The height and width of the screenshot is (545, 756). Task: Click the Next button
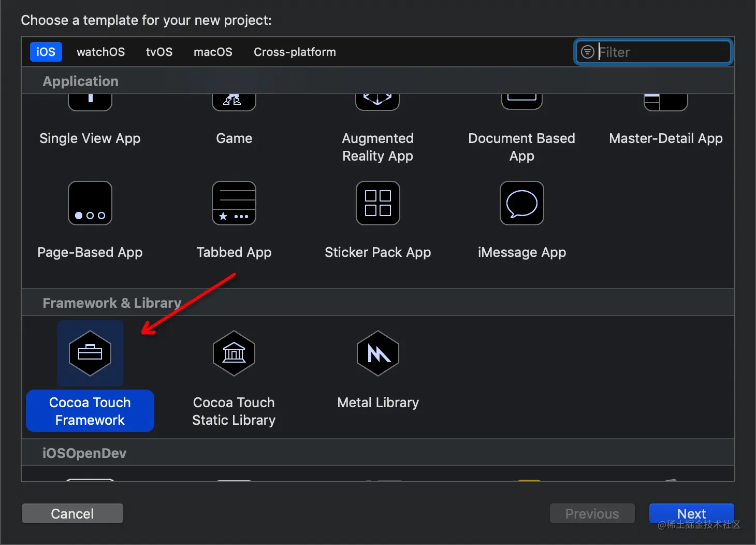point(692,513)
